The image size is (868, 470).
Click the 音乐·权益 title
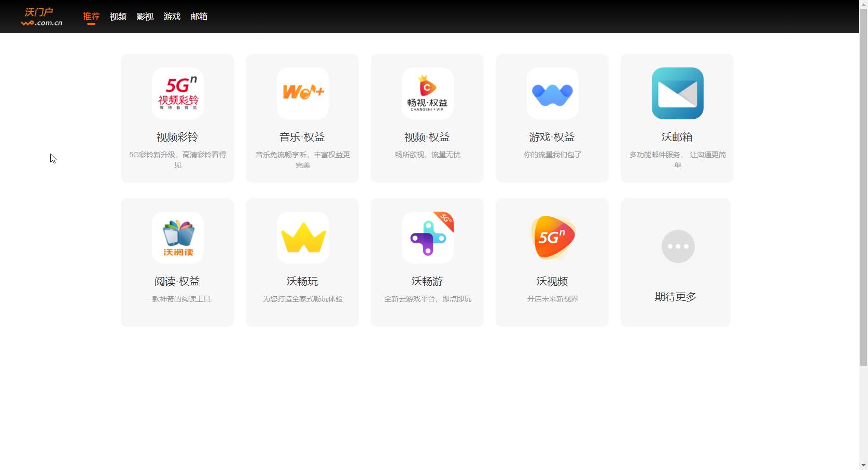pos(302,137)
